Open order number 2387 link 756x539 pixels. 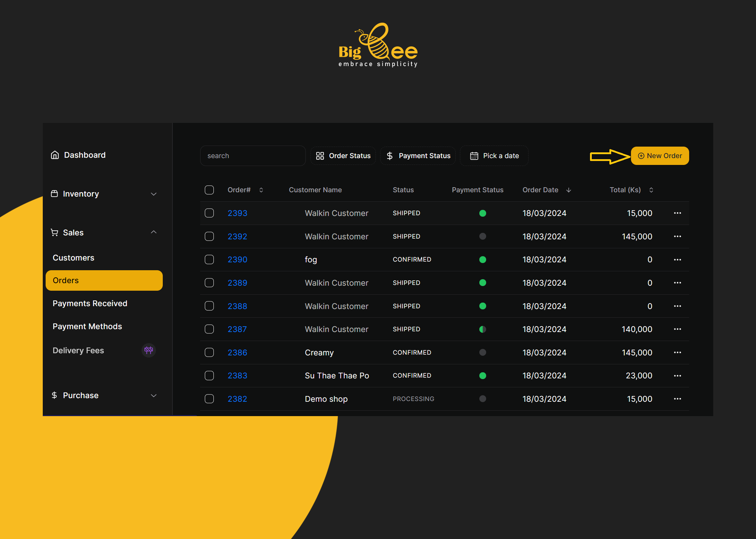[x=237, y=329]
